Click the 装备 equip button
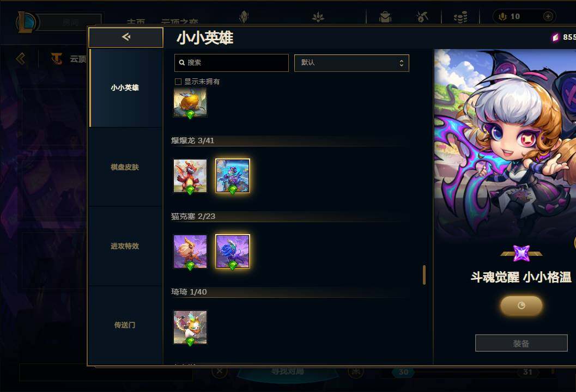Viewport: 576px width, 392px height. click(x=522, y=343)
